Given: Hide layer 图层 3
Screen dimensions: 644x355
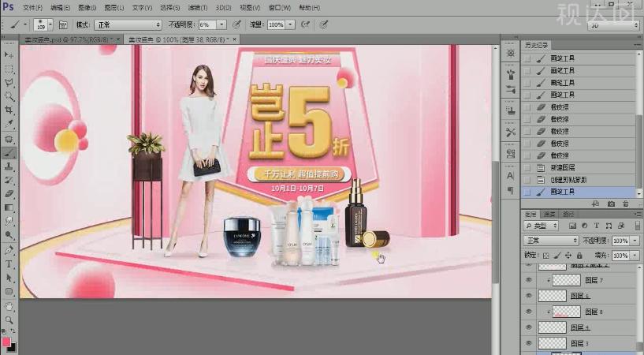Looking at the screenshot, I should 529,343.
